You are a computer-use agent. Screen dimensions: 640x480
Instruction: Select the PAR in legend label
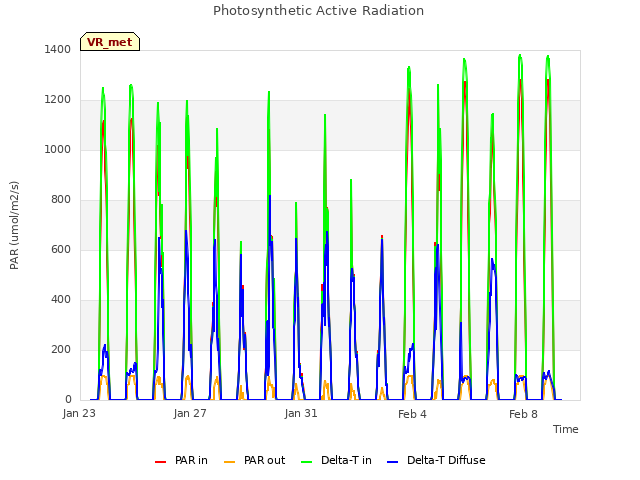point(191,460)
